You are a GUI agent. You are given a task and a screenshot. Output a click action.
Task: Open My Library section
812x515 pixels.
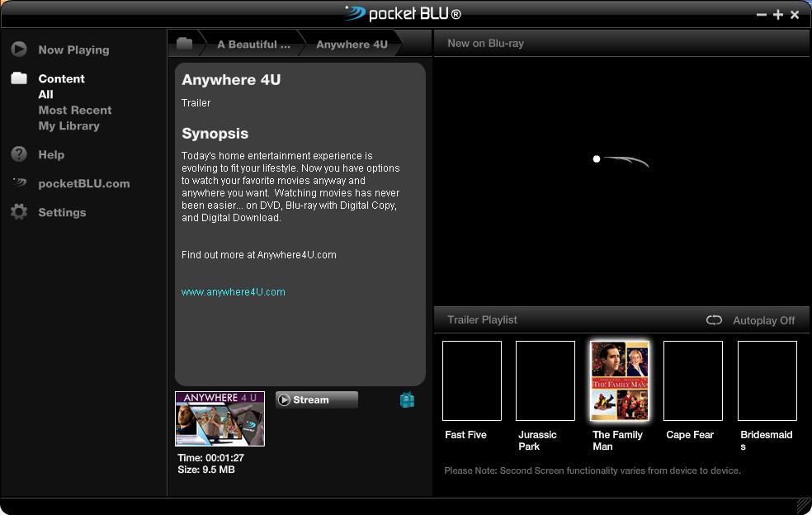[69, 125]
